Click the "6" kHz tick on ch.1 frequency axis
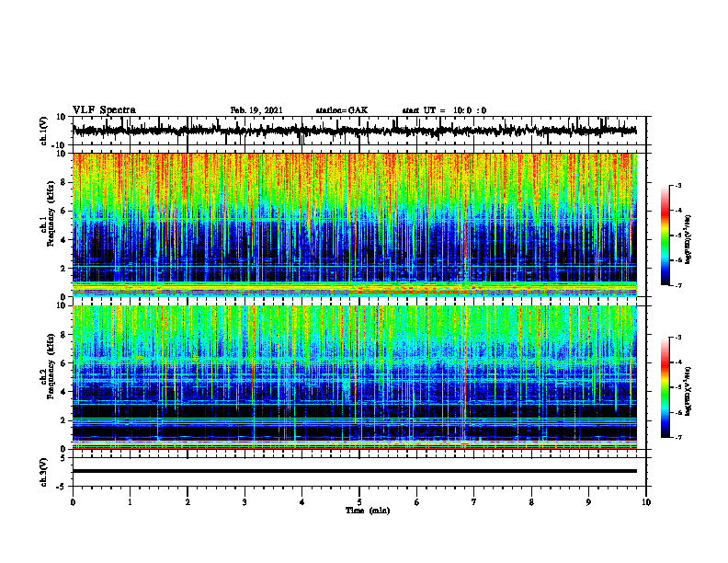Image resolution: width=728 pixels, height=563 pixels. tap(64, 211)
